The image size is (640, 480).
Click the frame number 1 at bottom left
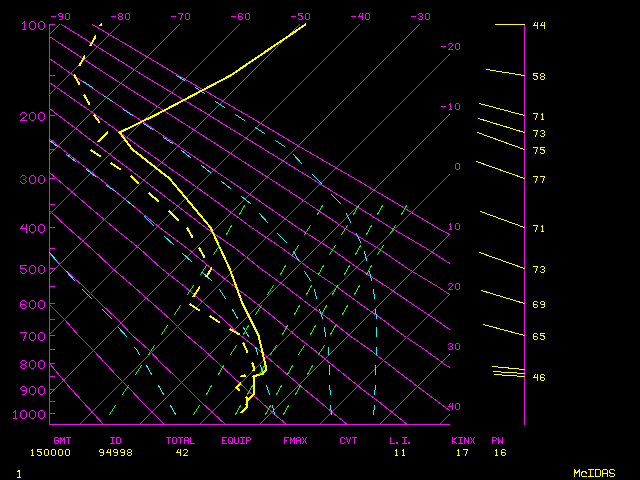(18, 472)
